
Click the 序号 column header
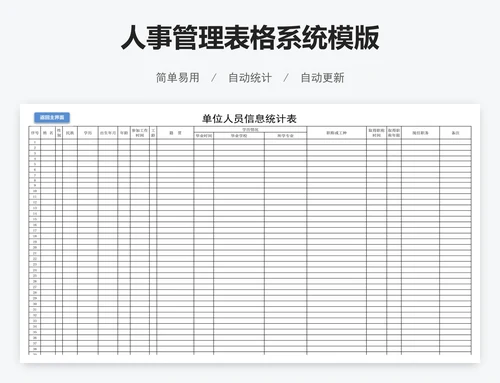[35, 133]
